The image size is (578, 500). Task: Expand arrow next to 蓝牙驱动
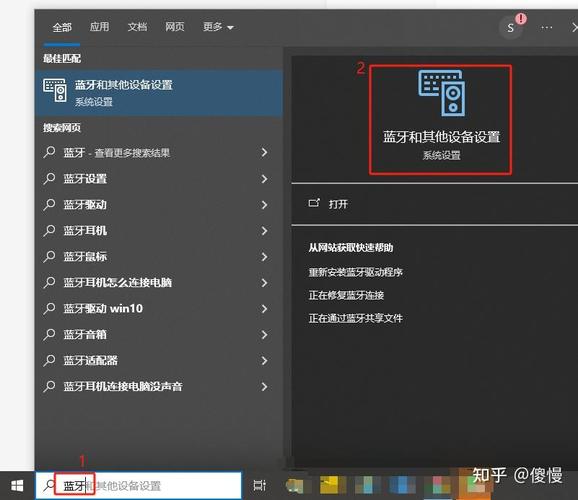point(264,205)
